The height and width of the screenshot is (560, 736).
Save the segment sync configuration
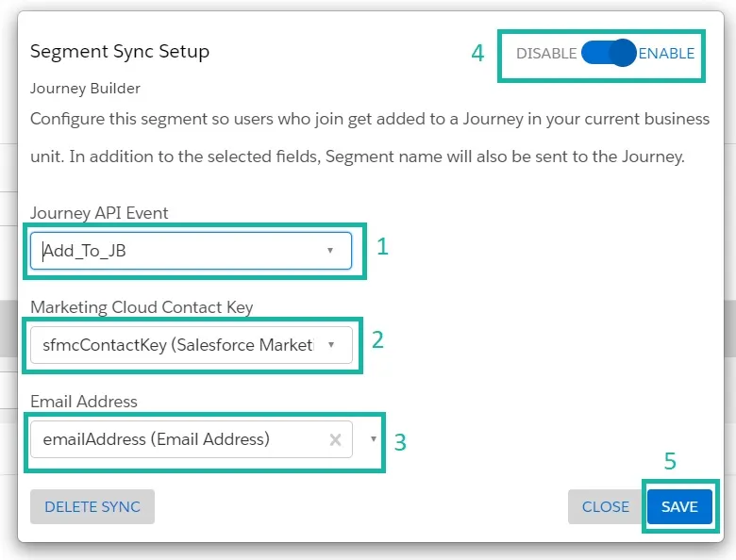click(x=678, y=506)
